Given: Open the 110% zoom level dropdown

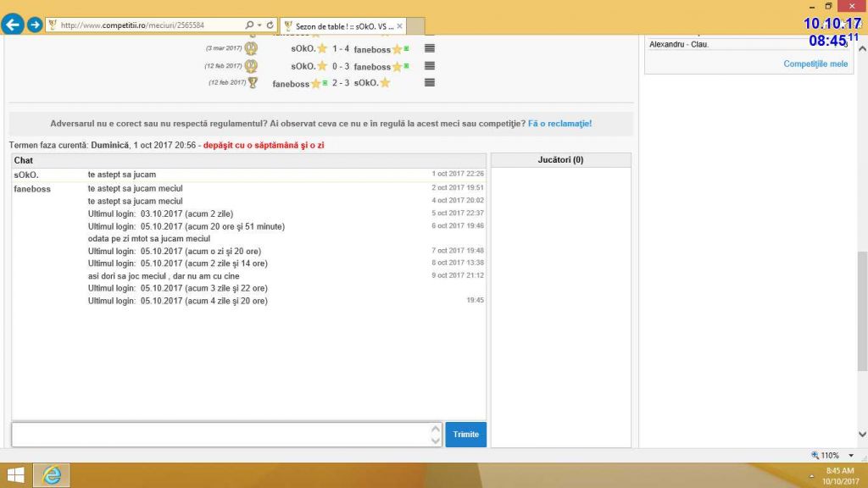Looking at the screenshot, I should (850, 455).
